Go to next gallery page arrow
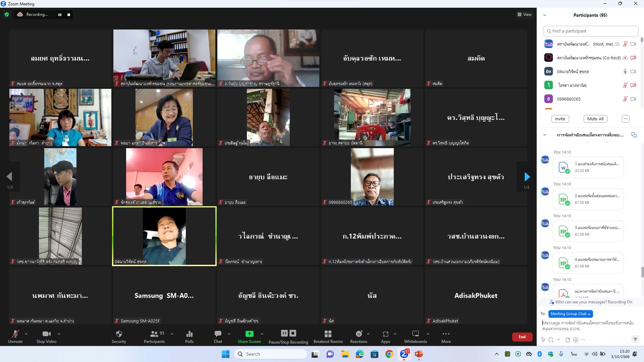The image size is (644, 362). tap(527, 177)
